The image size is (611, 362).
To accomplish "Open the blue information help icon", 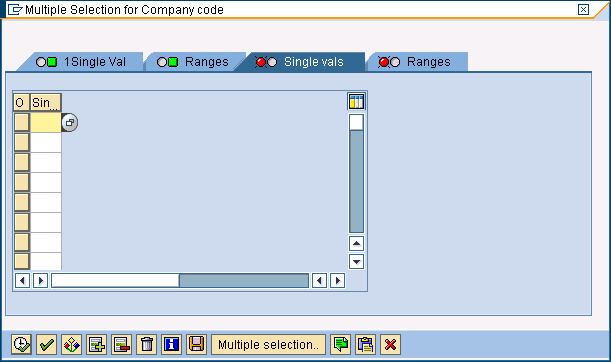I will [171, 344].
